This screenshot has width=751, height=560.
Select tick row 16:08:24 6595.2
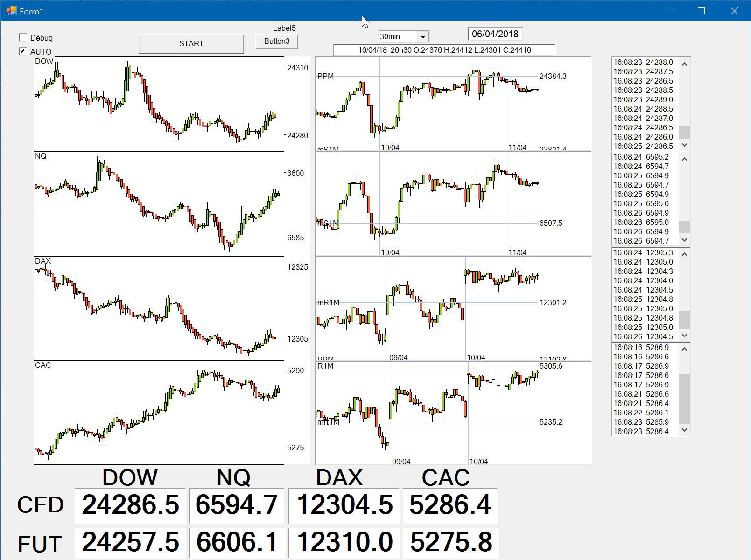tap(645, 157)
